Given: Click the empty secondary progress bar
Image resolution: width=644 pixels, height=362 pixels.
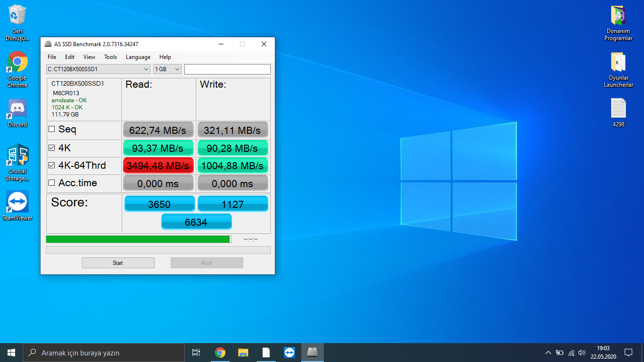Looking at the screenshot, I should pyautogui.click(x=158, y=250).
